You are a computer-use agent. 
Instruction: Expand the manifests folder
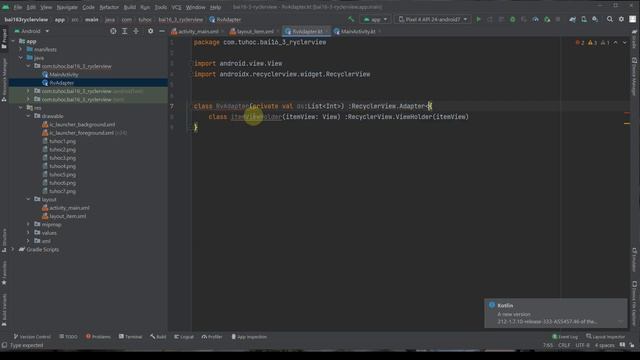click(21, 49)
